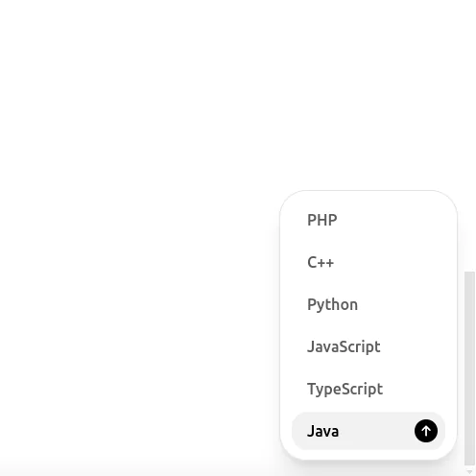Open the JavaScript language choice

pos(369,346)
